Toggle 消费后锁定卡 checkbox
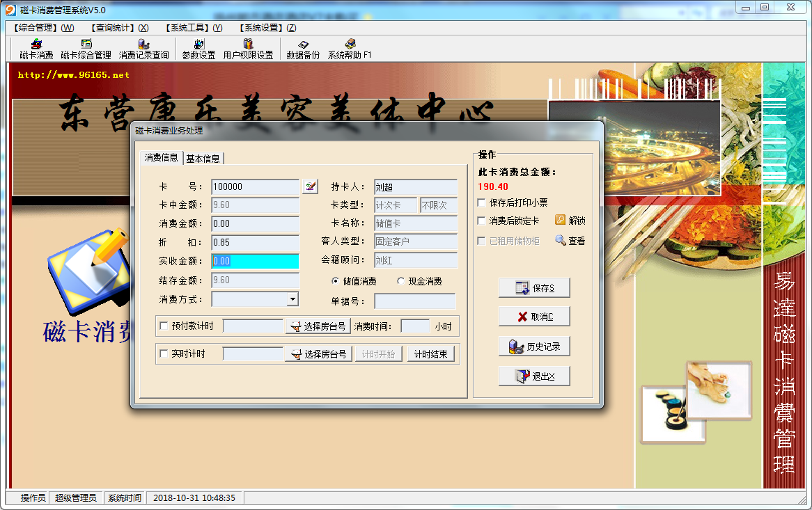Viewport: 812px width, 510px height. [x=482, y=221]
